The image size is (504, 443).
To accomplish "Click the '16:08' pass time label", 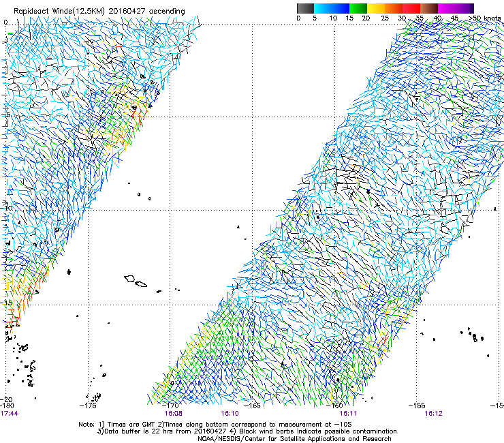I will [x=173, y=414].
